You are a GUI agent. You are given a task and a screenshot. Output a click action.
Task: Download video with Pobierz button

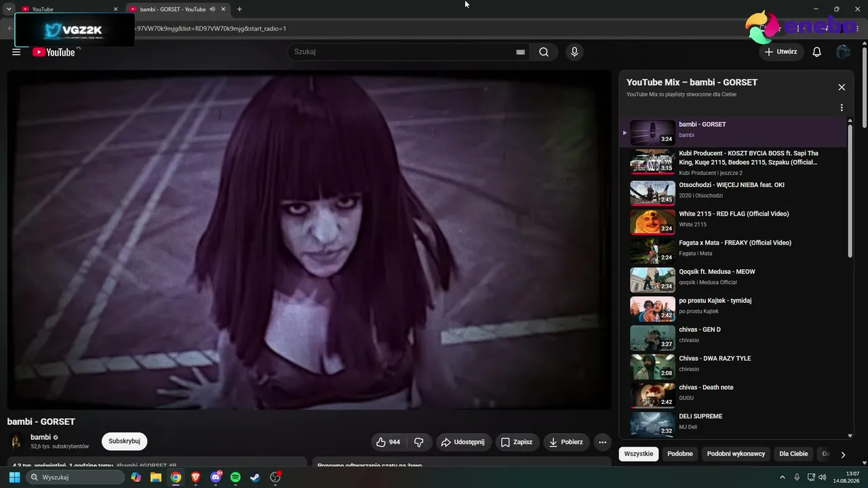(566, 442)
